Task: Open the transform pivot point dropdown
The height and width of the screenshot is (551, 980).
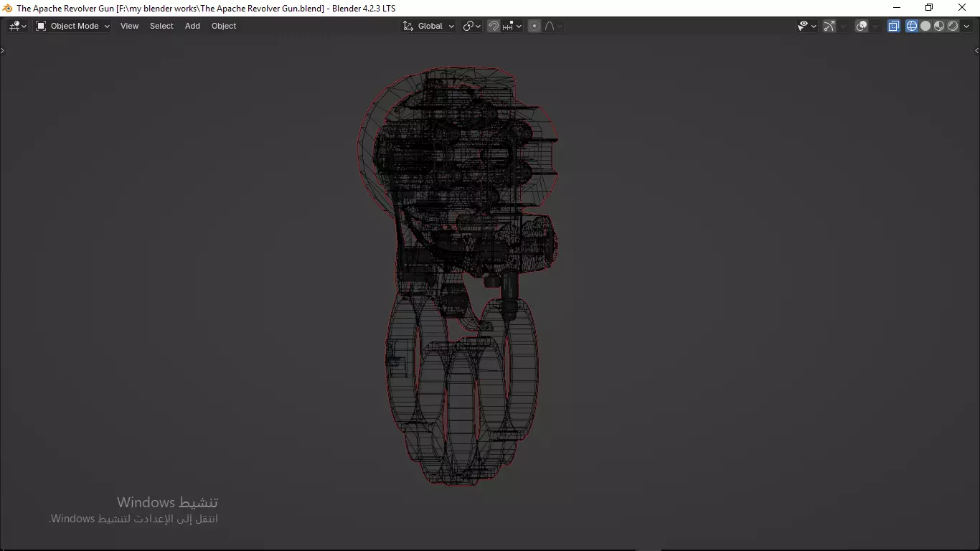Action: [471, 26]
